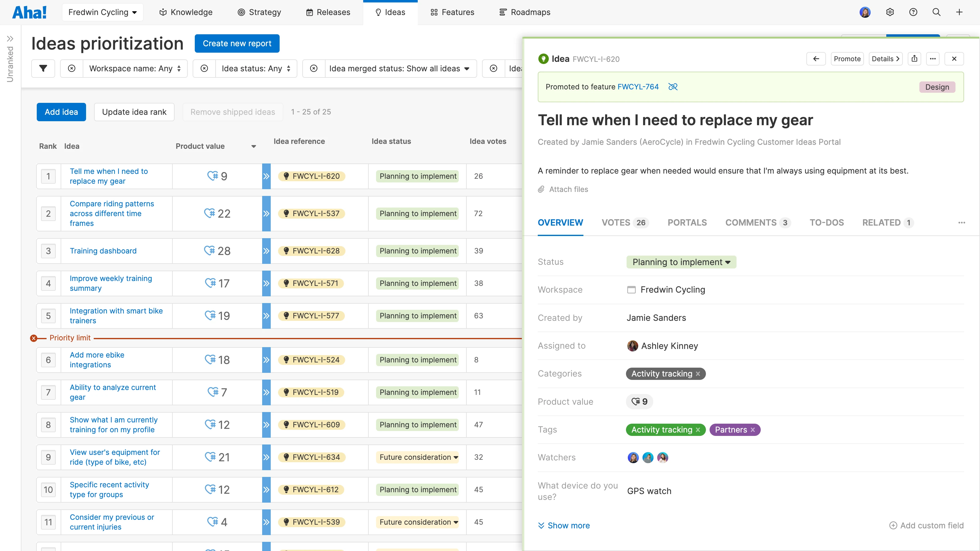The image size is (980, 551).
Task: Open the Training dashboard idea
Action: 103,251
